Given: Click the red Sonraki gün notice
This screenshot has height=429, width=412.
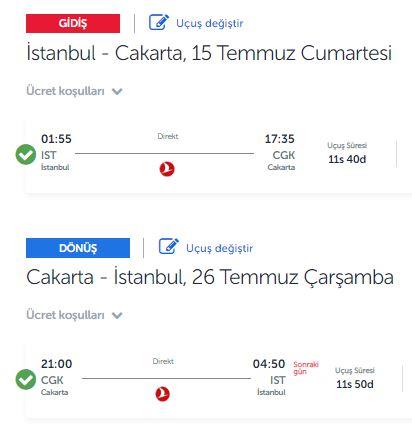Looking at the screenshot, I should (x=306, y=368).
